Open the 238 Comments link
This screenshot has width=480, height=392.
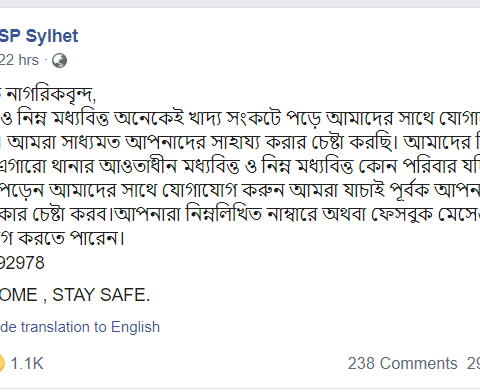click(403, 363)
